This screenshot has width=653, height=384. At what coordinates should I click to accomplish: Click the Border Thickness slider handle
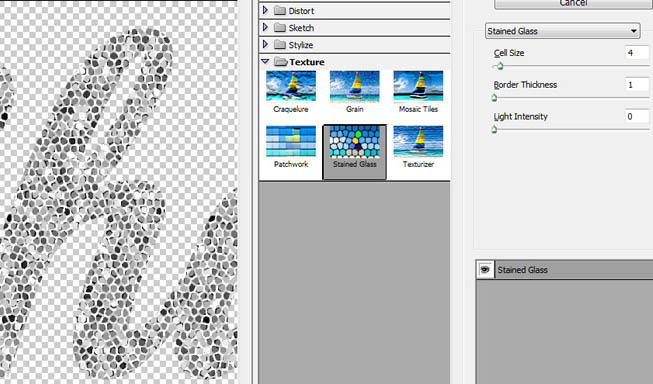coord(494,98)
